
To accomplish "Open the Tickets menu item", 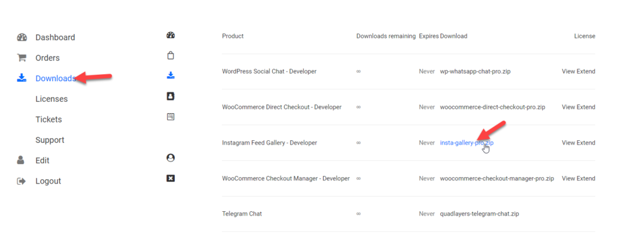I will coord(48,119).
